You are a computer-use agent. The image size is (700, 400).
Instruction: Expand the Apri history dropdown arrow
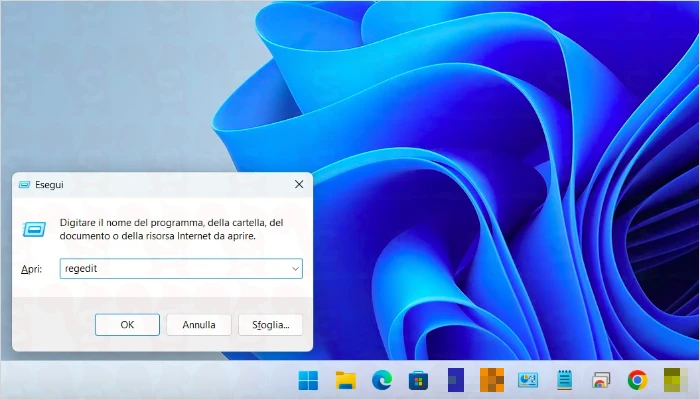[x=295, y=269]
